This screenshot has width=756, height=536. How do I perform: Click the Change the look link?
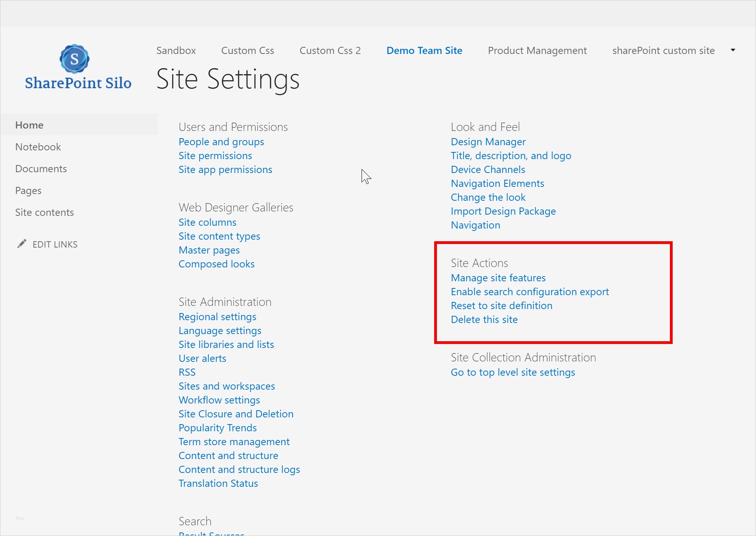click(488, 197)
